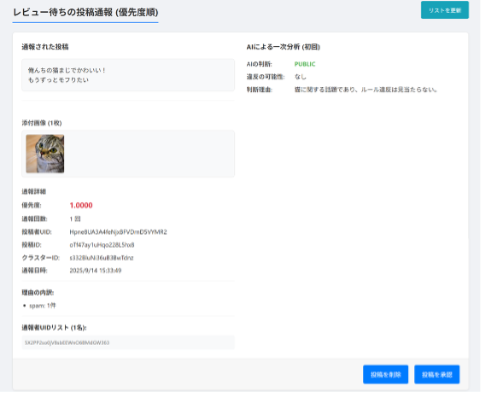Select the post ID value
The image size is (483, 393).
[102, 245]
